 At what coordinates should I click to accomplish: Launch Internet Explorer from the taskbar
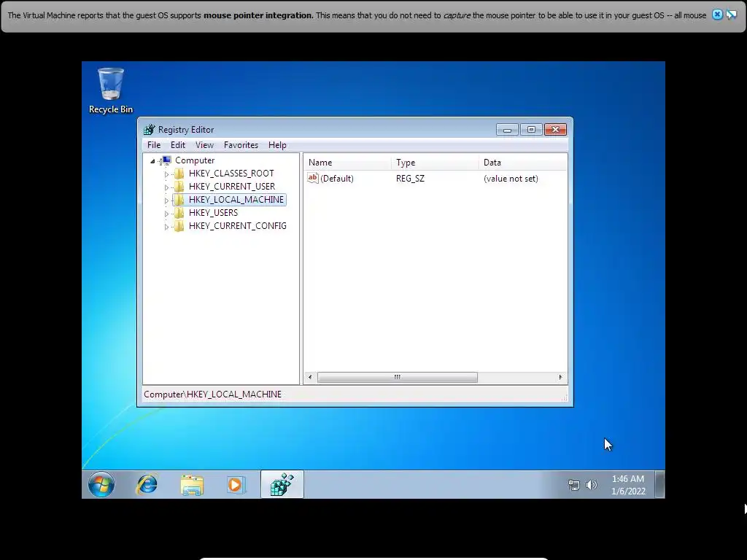[147, 485]
